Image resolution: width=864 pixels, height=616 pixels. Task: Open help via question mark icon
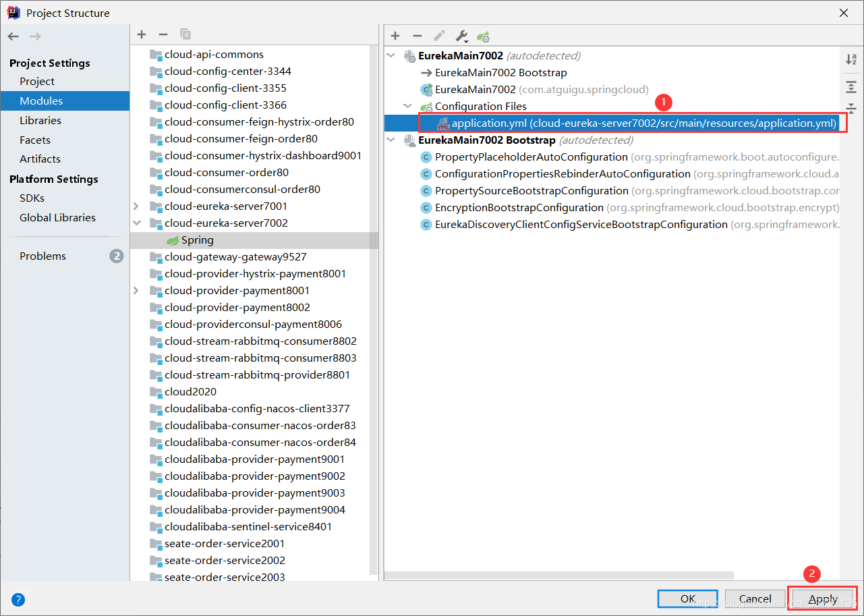(x=18, y=599)
